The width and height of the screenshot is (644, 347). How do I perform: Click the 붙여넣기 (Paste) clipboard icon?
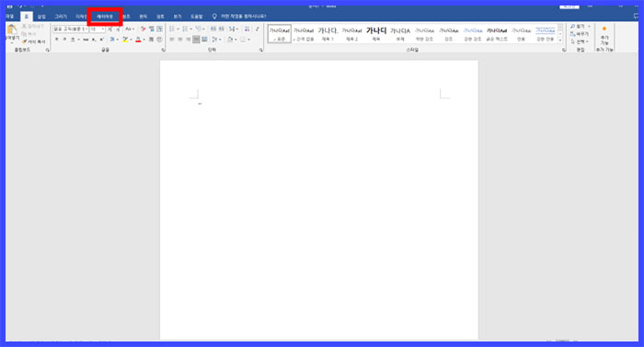coord(12,30)
